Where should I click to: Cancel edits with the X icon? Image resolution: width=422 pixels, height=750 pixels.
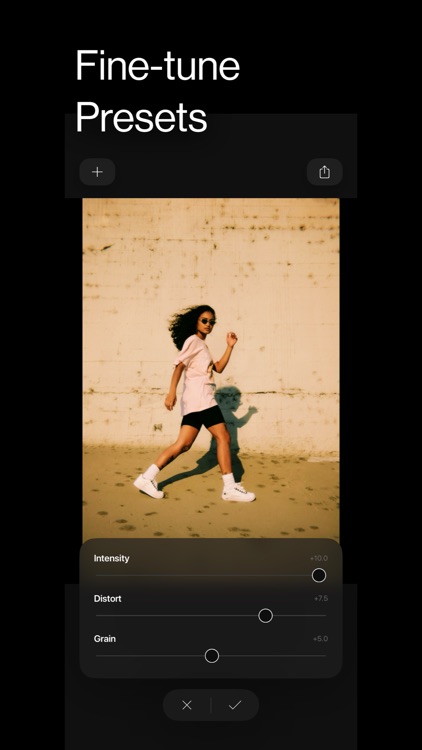coord(187,705)
